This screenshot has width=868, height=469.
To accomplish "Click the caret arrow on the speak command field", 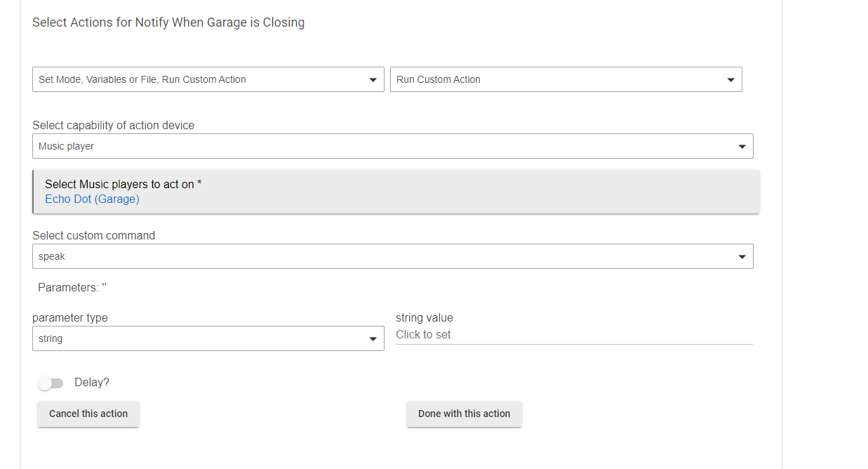I will pos(742,257).
